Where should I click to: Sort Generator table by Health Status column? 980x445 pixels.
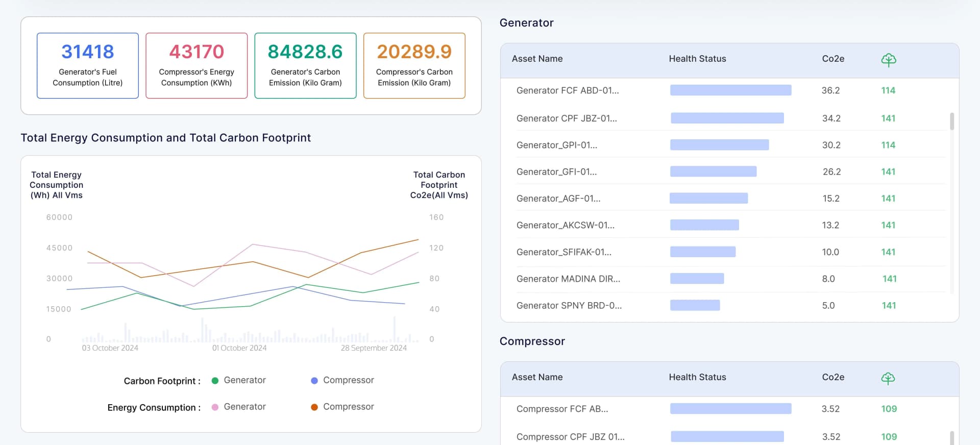point(697,59)
